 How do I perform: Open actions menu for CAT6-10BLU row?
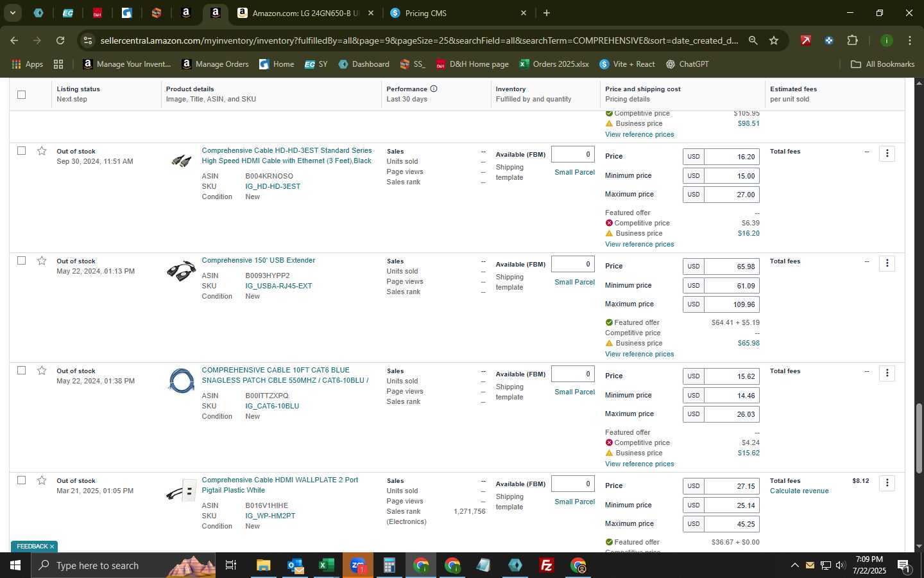[x=887, y=373]
